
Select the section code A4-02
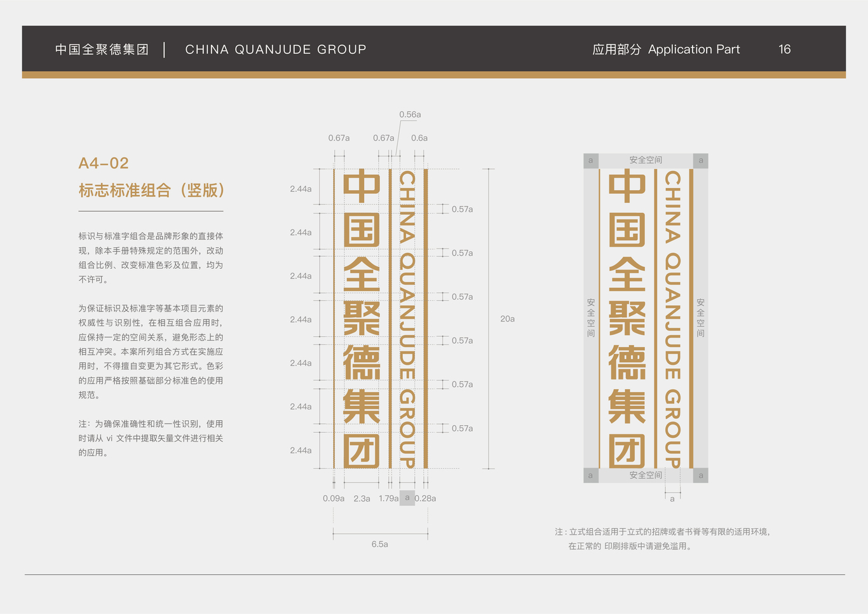click(104, 163)
